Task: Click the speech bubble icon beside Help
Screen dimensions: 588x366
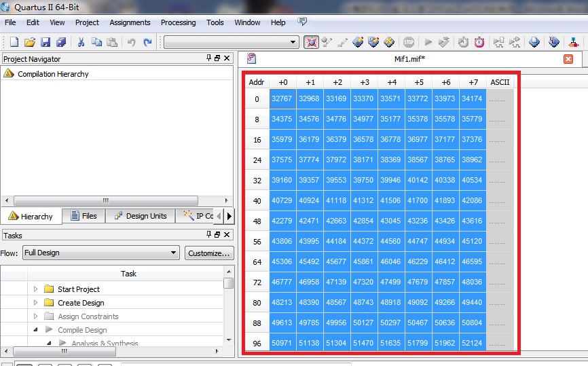Action: [302, 22]
